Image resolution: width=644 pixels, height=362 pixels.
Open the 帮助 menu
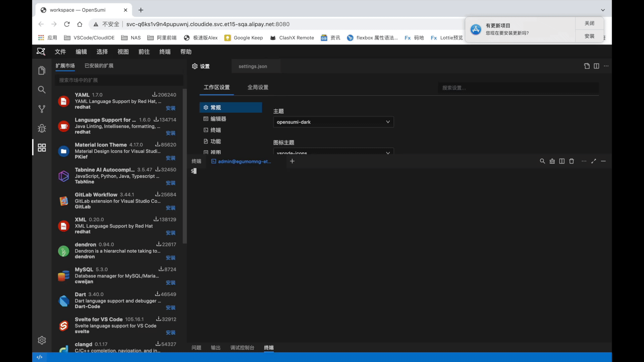186,52
